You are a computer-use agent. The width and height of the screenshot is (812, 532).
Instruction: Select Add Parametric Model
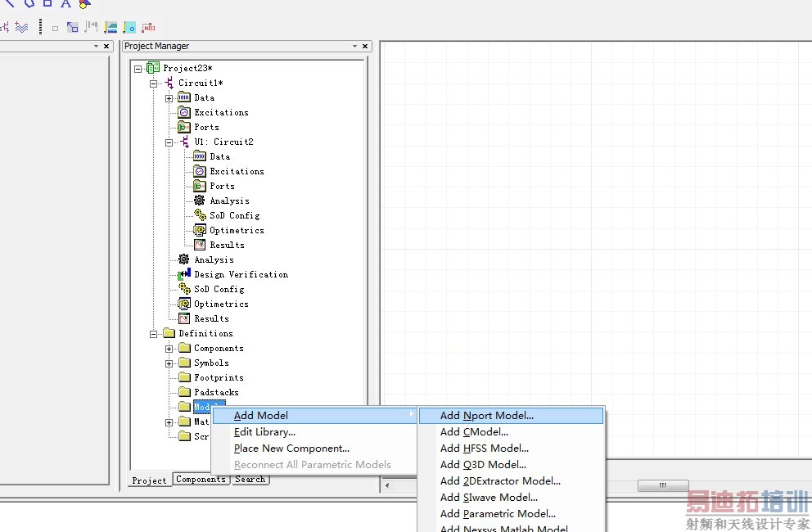click(x=511, y=514)
